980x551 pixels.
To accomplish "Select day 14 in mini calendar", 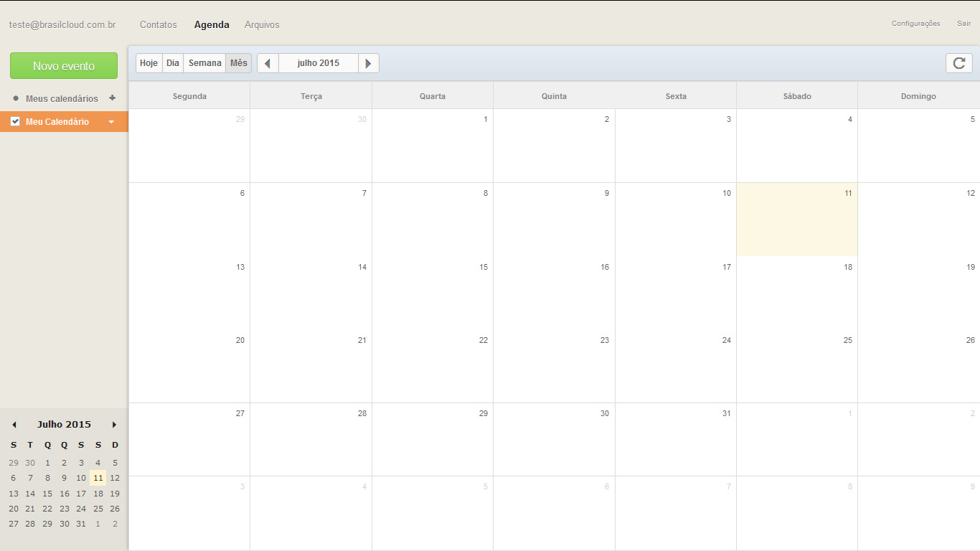I will coord(30,494).
